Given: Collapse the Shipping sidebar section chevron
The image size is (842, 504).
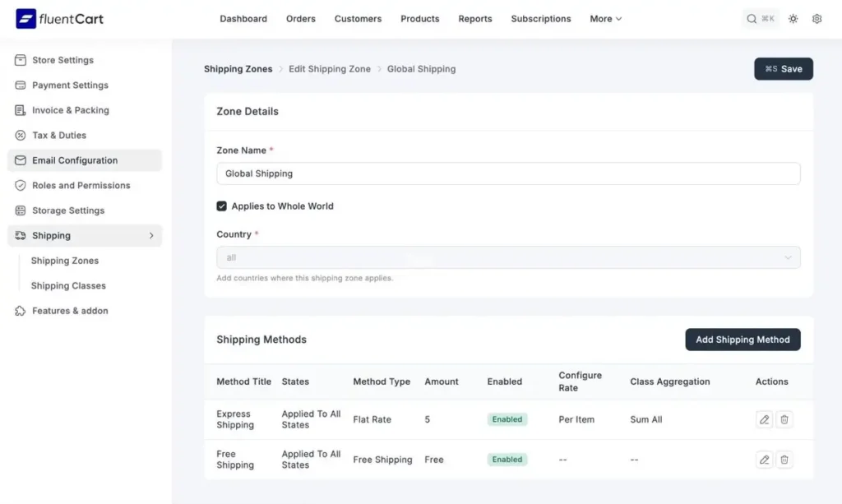Looking at the screenshot, I should point(151,236).
